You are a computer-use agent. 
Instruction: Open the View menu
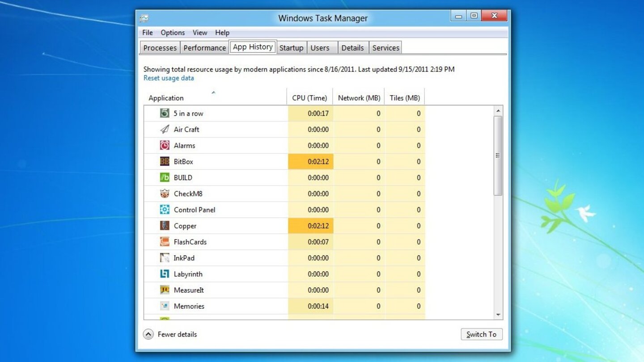click(x=200, y=33)
